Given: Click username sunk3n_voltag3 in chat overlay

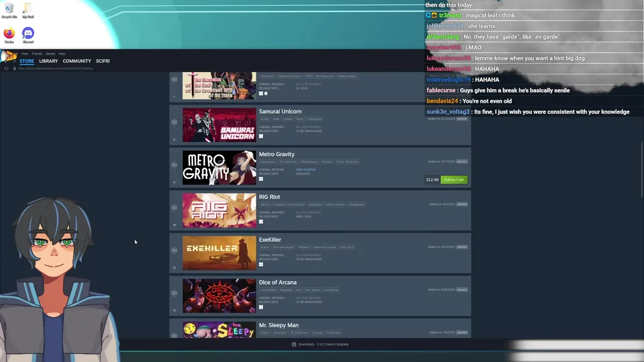Looking at the screenshot, I should point(448,112).
